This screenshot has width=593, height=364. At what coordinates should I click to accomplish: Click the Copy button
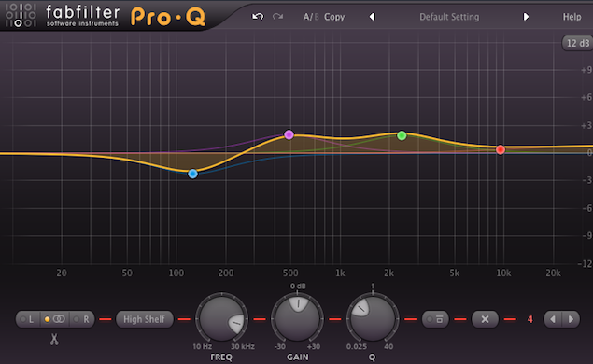(334, 17)
